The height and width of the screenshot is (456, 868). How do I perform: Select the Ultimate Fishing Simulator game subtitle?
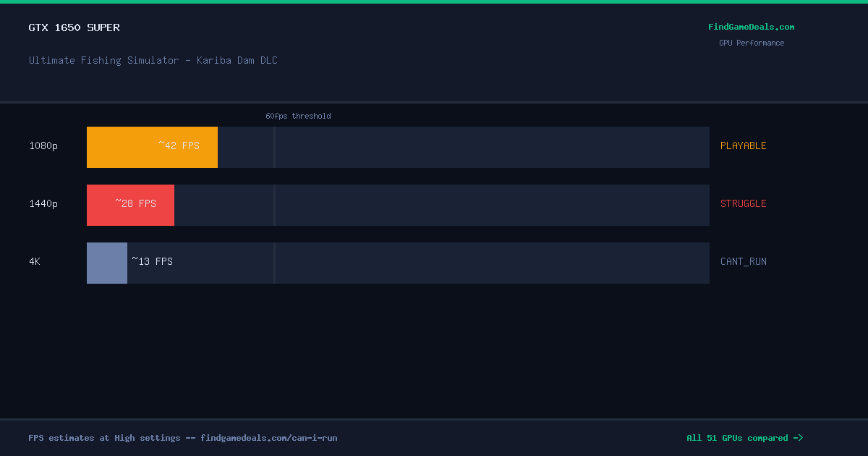(153, 60)
